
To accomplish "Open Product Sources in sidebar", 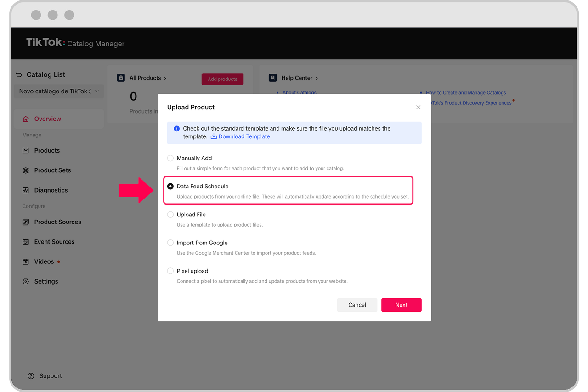I will 57,222.
